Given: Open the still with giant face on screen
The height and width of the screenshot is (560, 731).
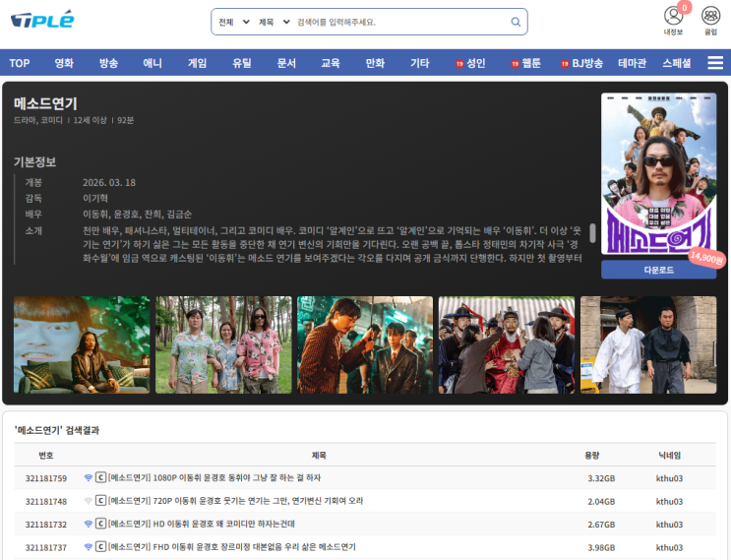Looking at the screenshot, I should pos(82,345).
